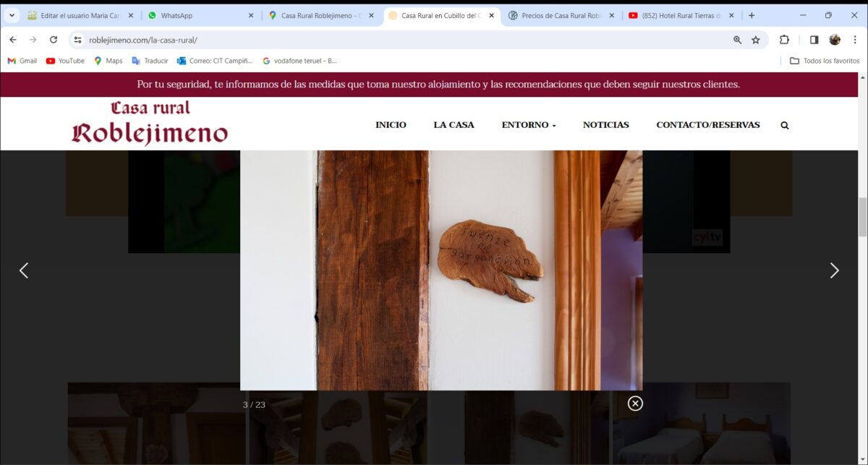Open the browser extensions puzzle icon

(784, 40)
